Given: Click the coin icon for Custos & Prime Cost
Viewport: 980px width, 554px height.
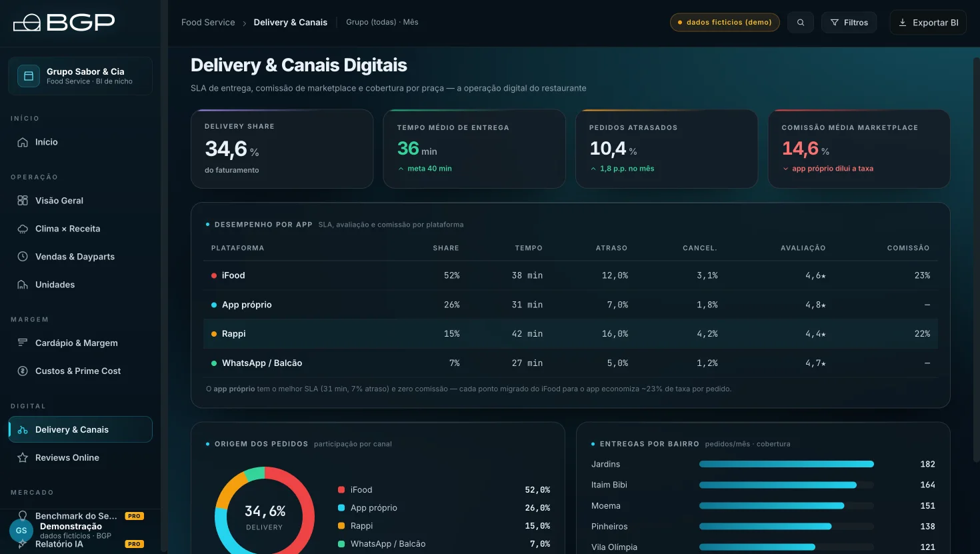Looking at the screenshot, I should (x=23, y=371).
